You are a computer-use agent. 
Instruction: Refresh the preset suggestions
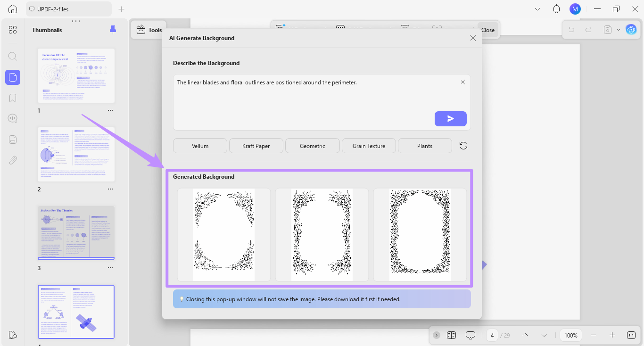[x=463, y=146]
